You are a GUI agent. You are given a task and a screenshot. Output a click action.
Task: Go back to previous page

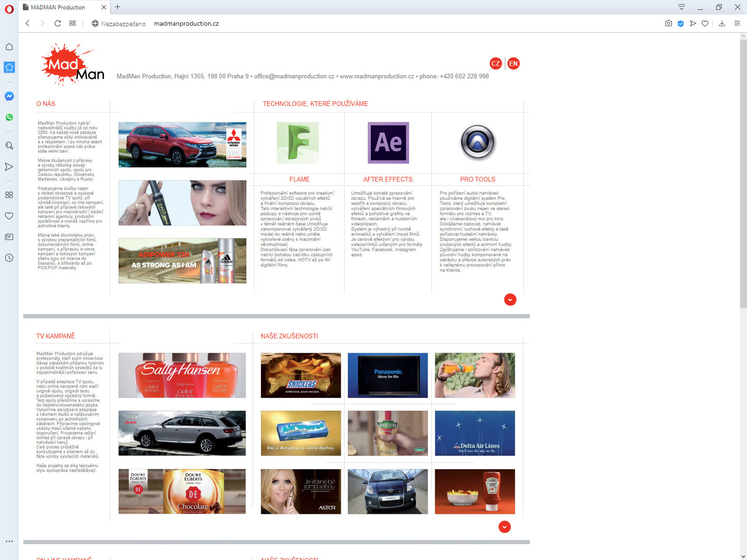pos(28,23)
